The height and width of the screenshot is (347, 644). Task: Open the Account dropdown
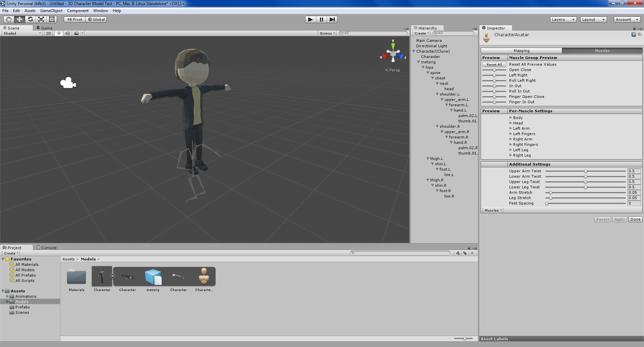click(x=627, y=19)
